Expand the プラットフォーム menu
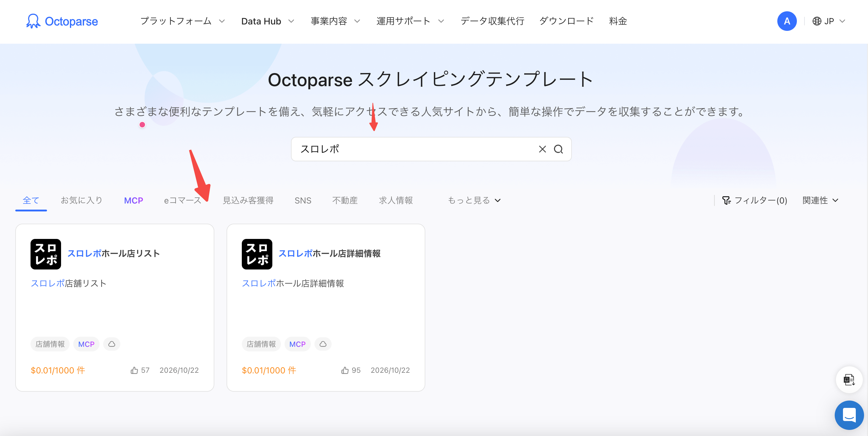The width and height of the screenshot is (868, 436). click(x=182, y=21)
